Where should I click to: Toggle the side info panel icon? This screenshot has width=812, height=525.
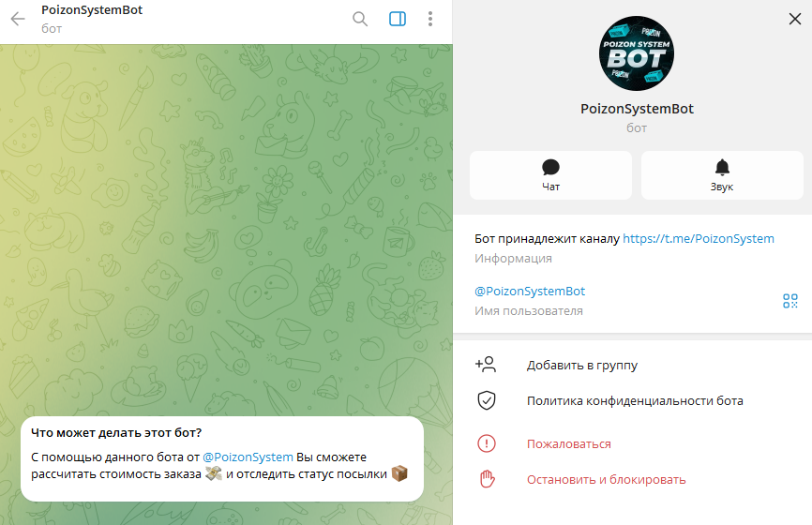(398, 19)
